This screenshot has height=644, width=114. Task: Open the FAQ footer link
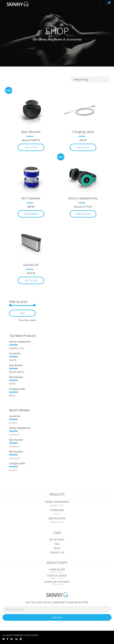tap(57, 544)
